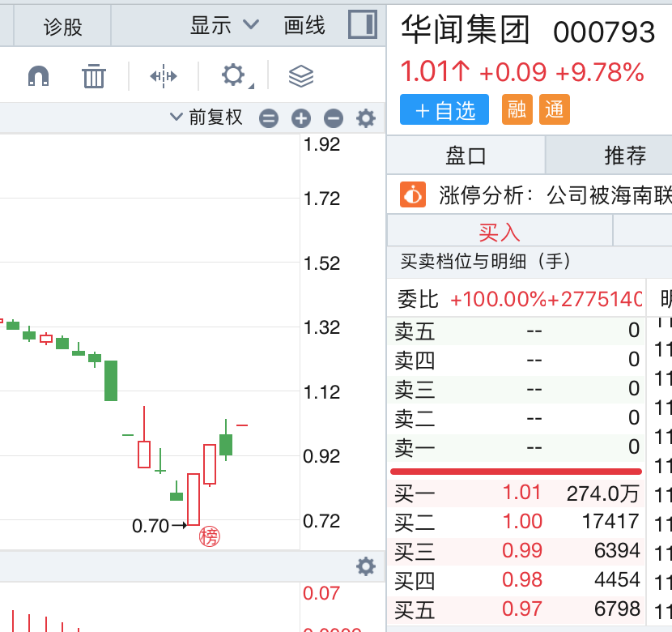
Task: Click the 1.92 price axis label
Action: click(x=321, y=144)
